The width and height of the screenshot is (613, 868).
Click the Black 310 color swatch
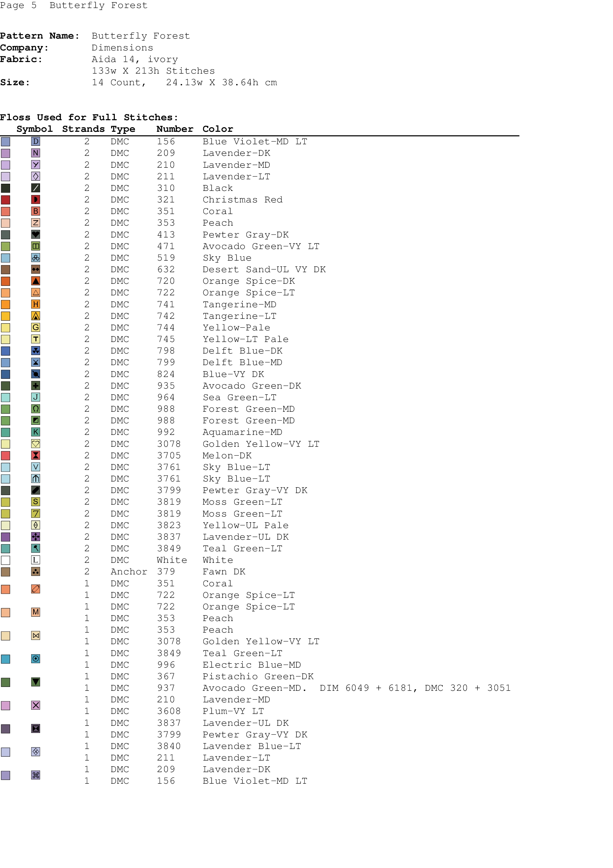[x=6, y=188]
